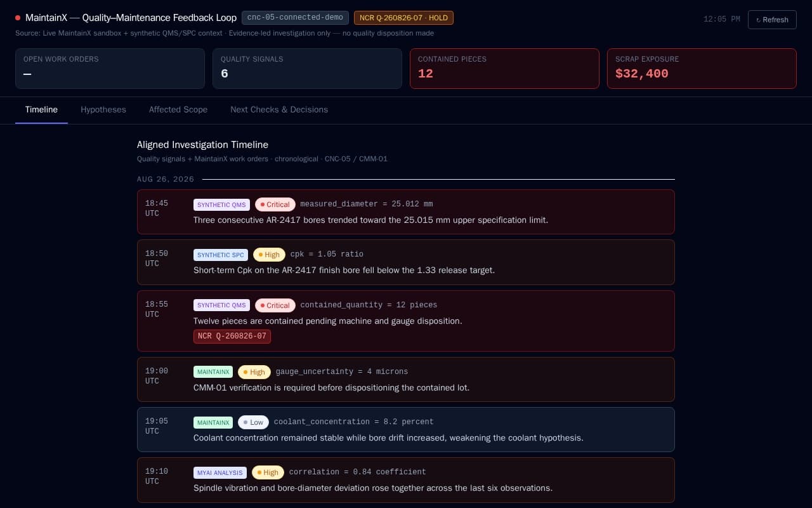Click the MYAI ANALYSIS tag at 19:10

point(220,472)
